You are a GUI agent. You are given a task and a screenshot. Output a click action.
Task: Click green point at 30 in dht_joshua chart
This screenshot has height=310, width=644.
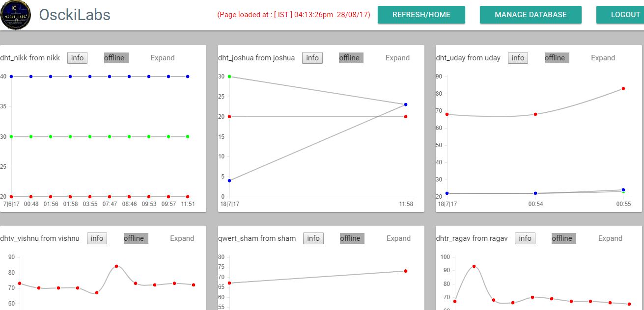(x=229, y=77)
